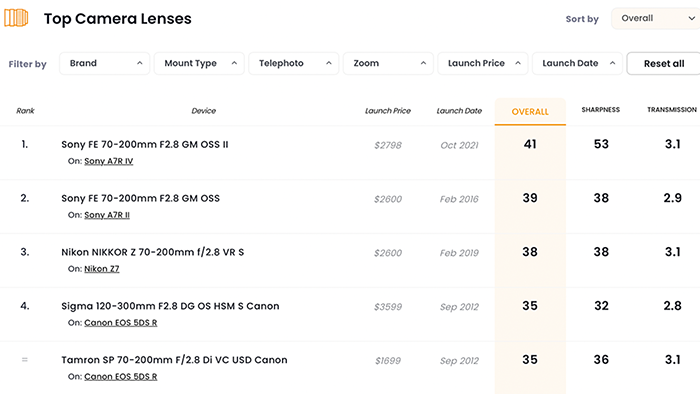This screenshot has width=700, height=394.
Task: Click the equals tie rank marker
Action: click(25, 360)
